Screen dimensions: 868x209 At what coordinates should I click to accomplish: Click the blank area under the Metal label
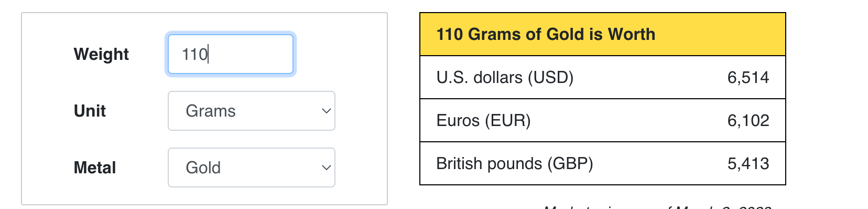click(x=95, y=192)
